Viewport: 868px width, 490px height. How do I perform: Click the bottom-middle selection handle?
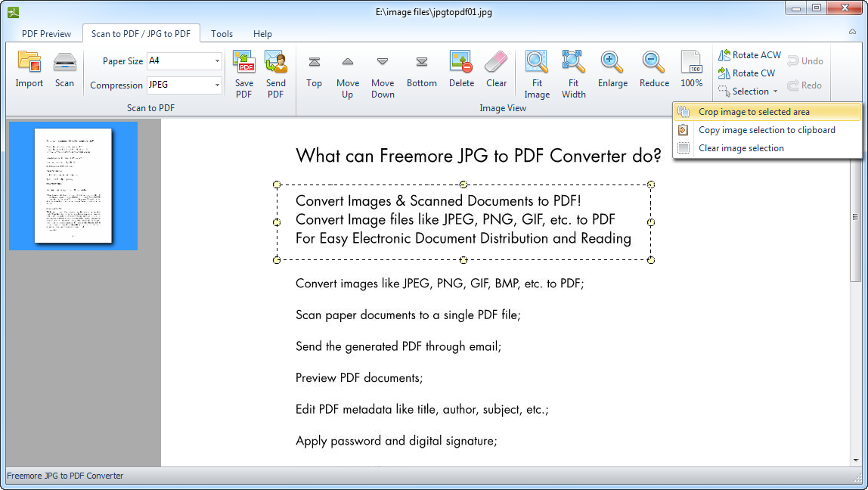point(464,259)
